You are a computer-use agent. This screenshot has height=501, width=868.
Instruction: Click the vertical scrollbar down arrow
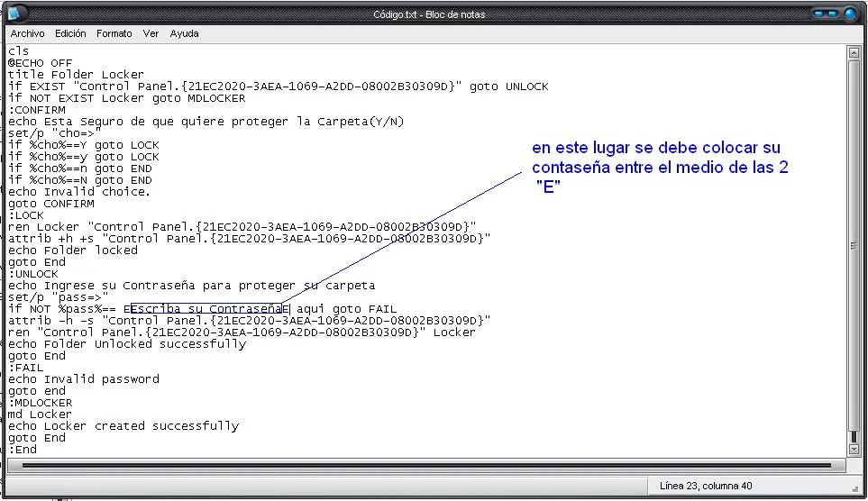854,450
